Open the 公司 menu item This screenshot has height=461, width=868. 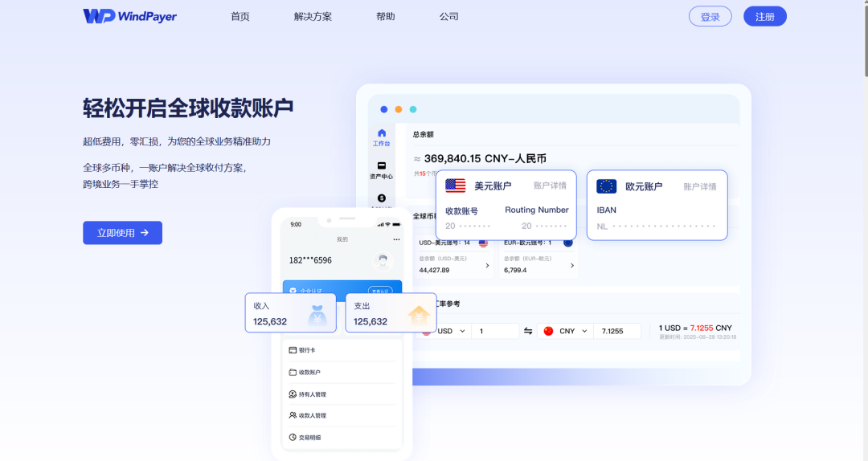pyautogui.click(x=449, y=17)
